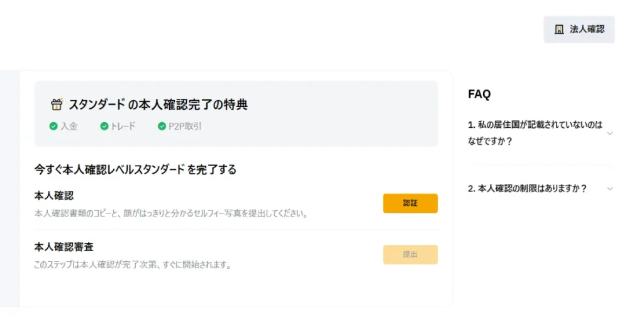Click the 今すぐ本人確認レベルスタンダード を完了する heading
Image resolution: width=644 pixels, height=328 pixels.
click(135, 169)
